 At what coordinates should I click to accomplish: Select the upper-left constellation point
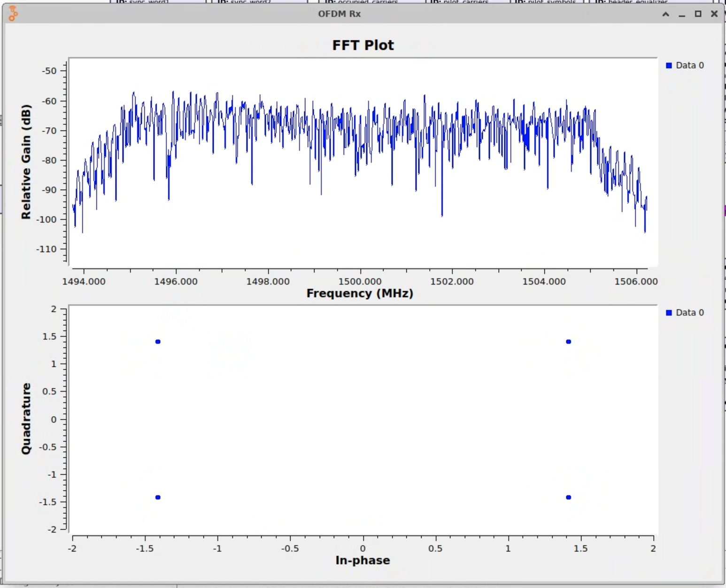click(158, 341)
